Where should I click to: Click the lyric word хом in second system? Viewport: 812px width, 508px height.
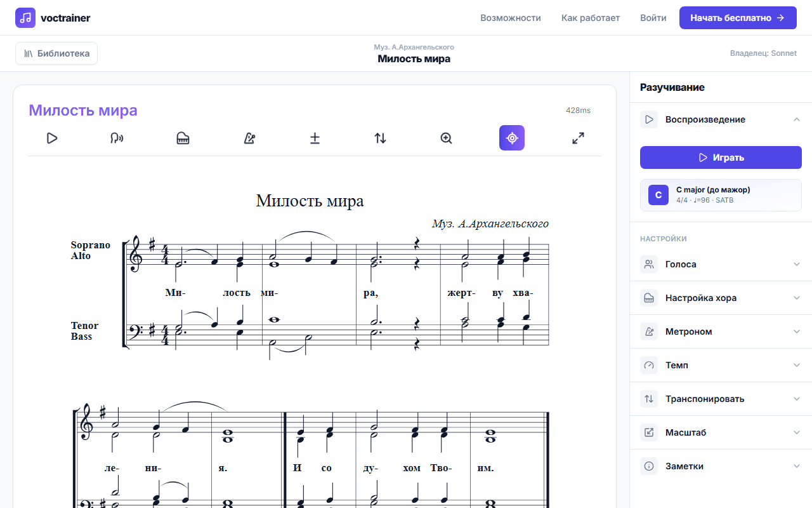(412, 468)
